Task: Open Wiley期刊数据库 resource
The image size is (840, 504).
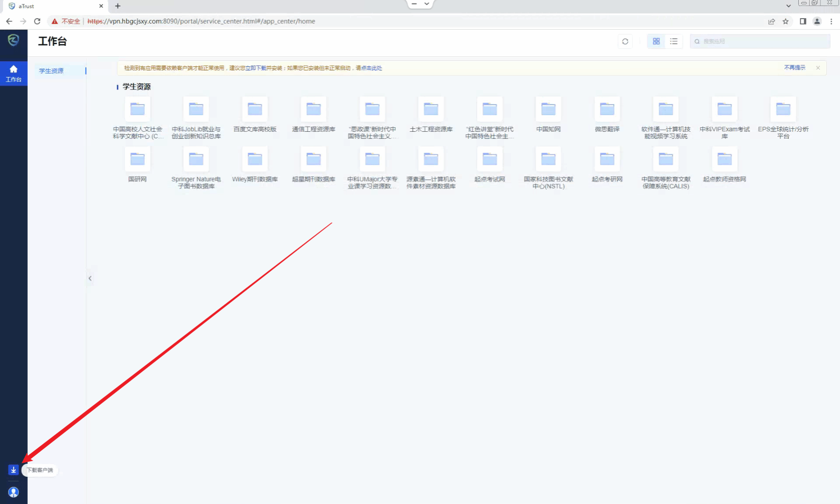Action: tap(255, 159)
